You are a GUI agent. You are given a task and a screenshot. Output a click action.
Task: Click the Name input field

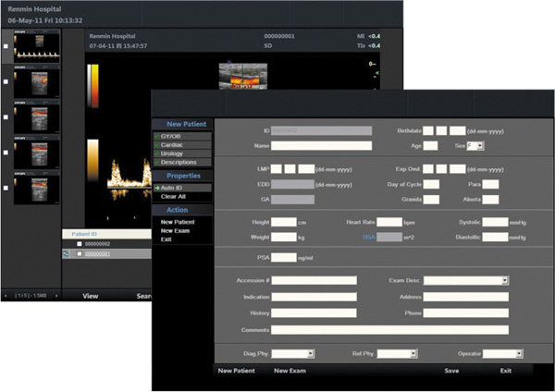[321, 146]
